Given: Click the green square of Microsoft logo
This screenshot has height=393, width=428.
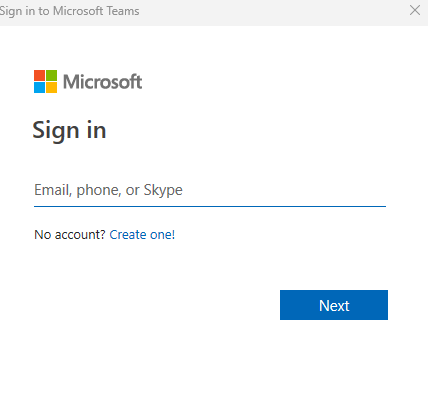Looking at the screenshot, I should (x=51, y=75).
